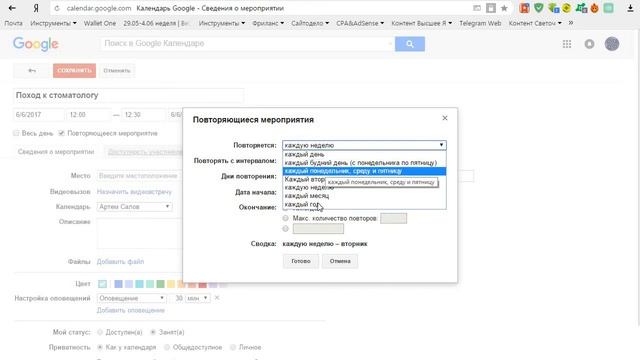The width and height of the screenshot is (640, 360).
Task: Toggle the all-day checkbox
Action: click(x=16, y=133)
